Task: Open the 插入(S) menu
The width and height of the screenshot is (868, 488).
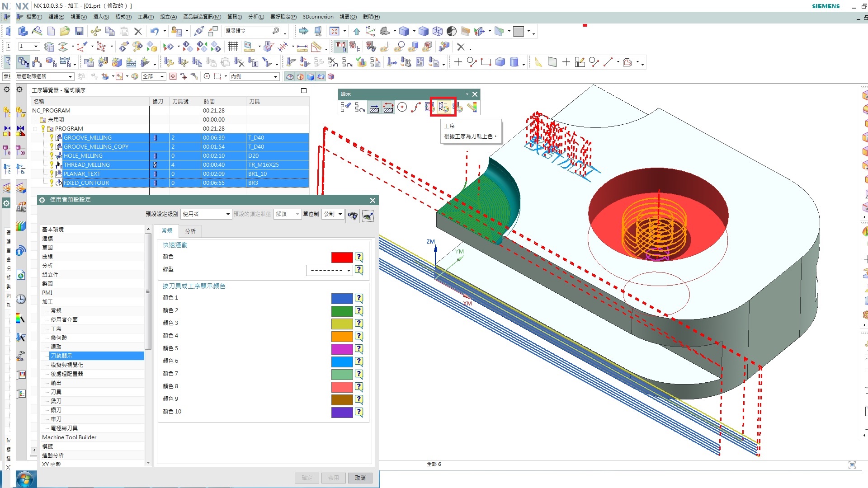Action: pos(101,17)
